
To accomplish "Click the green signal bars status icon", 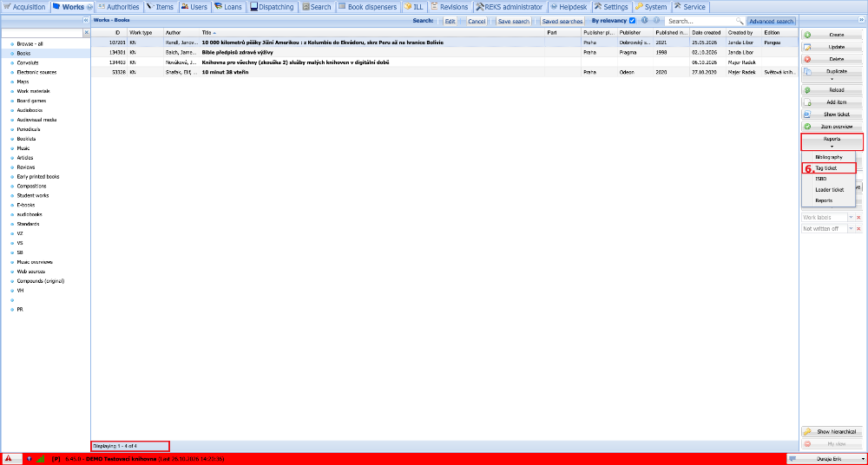I will pyautogui.click(x=41, y=459).
